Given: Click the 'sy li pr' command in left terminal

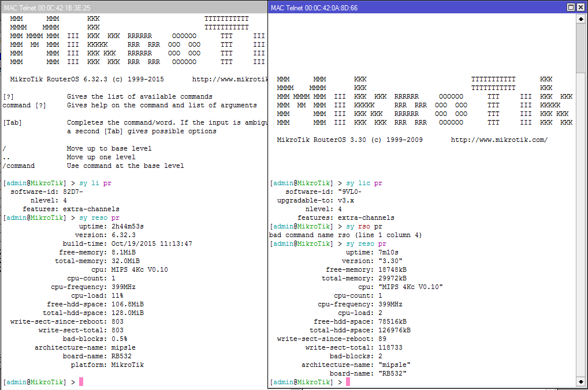Looking at the screenshot, I should (x=95, y=183).
